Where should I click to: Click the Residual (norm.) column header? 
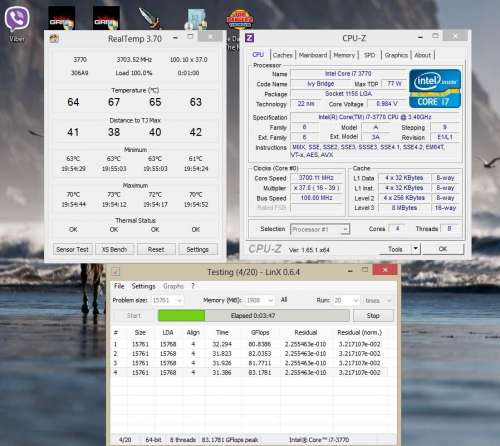(359, 332)
